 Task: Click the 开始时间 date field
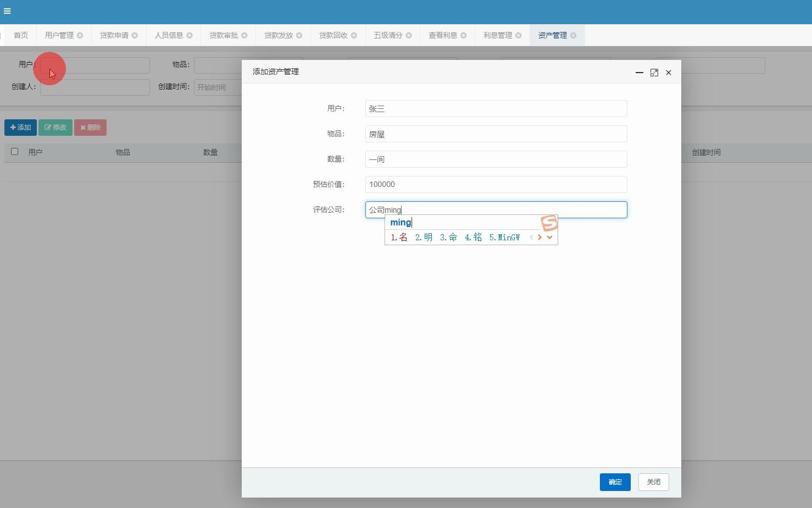(x=218, y=87)
